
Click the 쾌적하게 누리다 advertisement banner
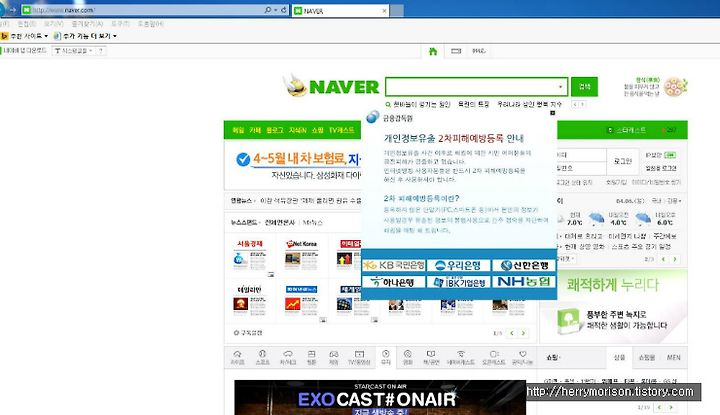point(613,306)
